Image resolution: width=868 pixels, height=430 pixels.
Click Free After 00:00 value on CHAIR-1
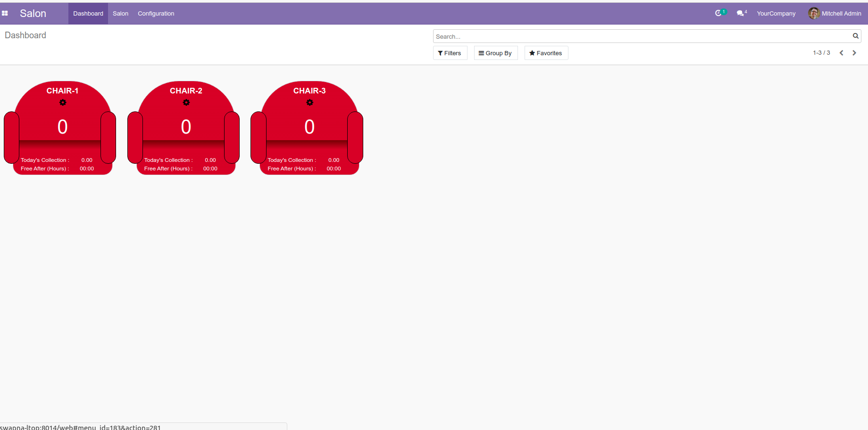(x=87, y=169)
